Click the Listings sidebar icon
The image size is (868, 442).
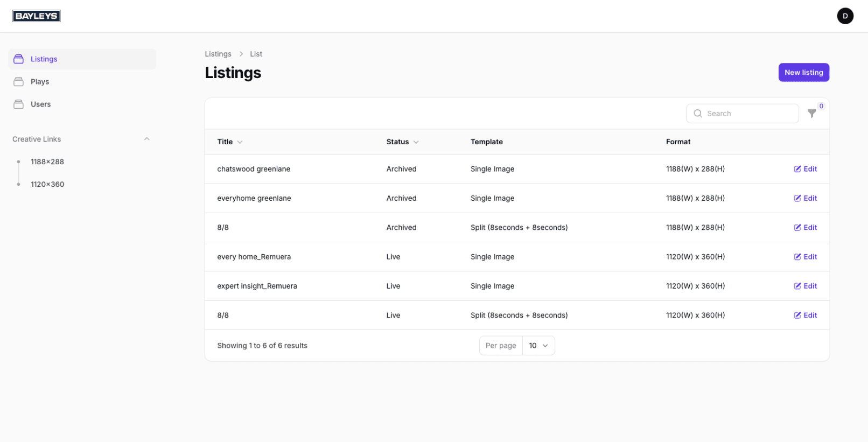(19, 59)
